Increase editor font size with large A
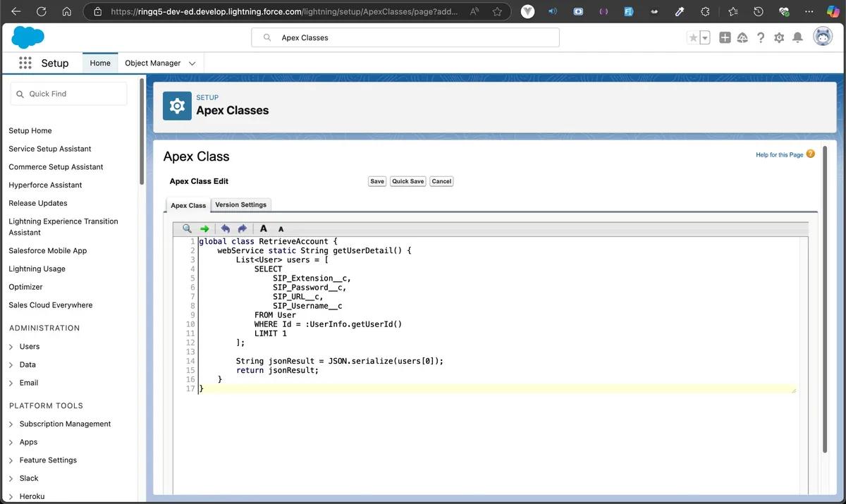846x504 pixels. pos(264,228)
